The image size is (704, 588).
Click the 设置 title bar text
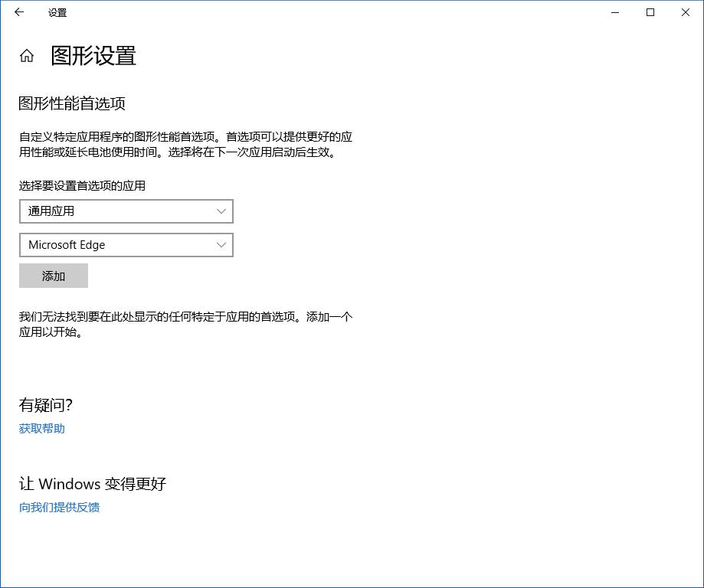point(57,12)
